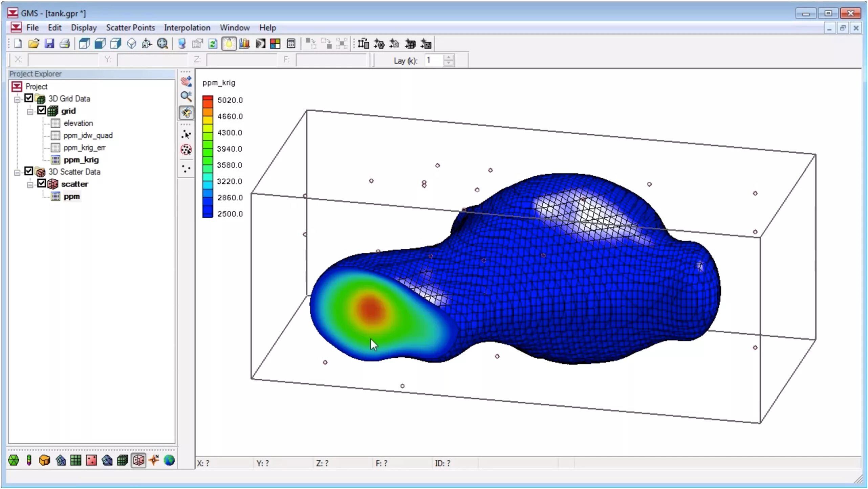The image size is (868, 489).
Task: Open the Help menu
Action: [267, 28]
